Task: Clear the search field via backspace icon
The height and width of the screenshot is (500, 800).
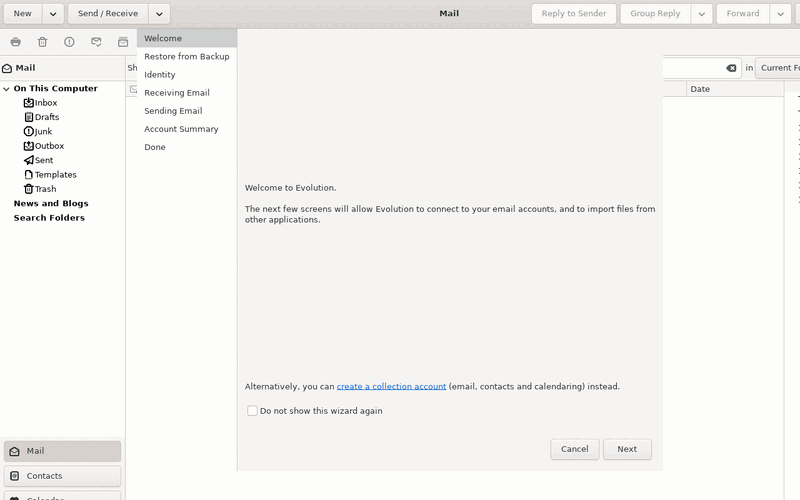Action: pyautogui.click(x=731, y=68)
